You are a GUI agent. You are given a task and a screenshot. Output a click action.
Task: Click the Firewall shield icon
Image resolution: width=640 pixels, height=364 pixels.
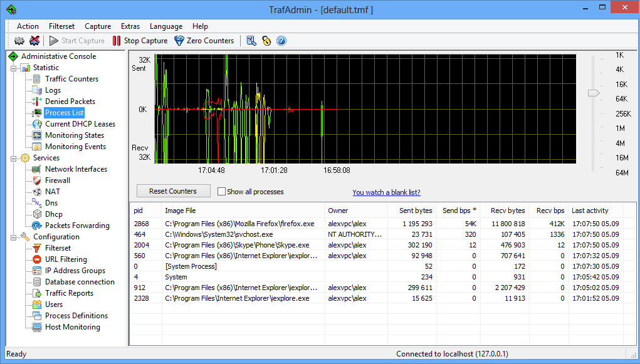coord(37,180)
